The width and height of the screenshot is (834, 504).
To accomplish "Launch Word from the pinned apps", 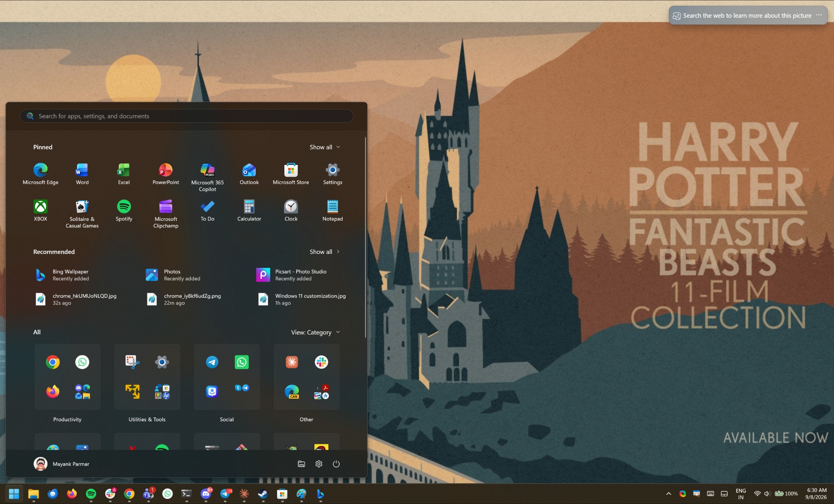I will tap(82, 174).
